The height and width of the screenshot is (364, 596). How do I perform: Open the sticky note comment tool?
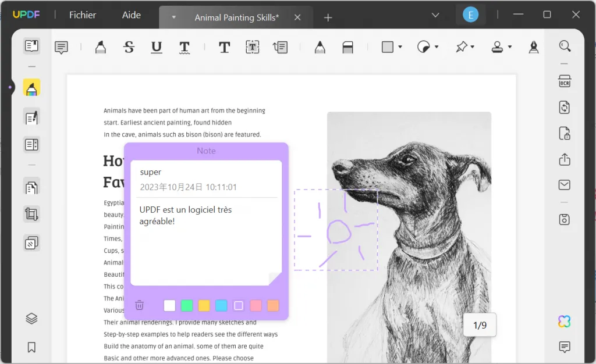[x=61, y=47]
